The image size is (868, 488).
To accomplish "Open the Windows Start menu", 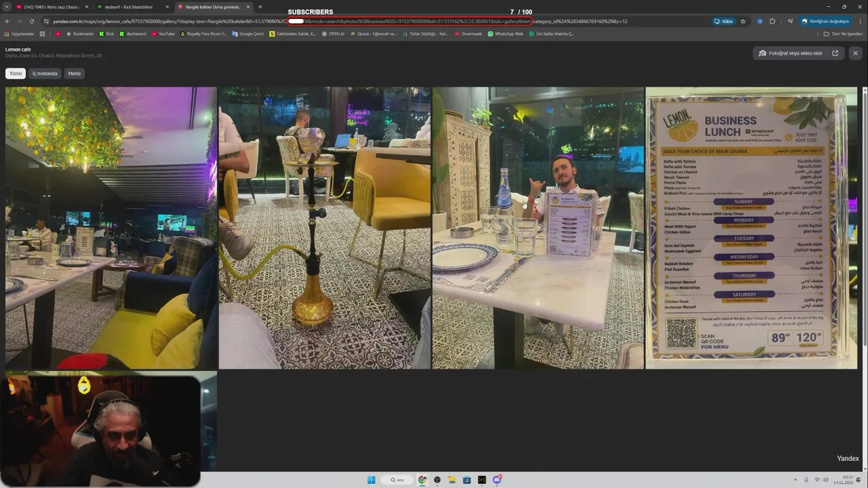I will pos(371,480).
